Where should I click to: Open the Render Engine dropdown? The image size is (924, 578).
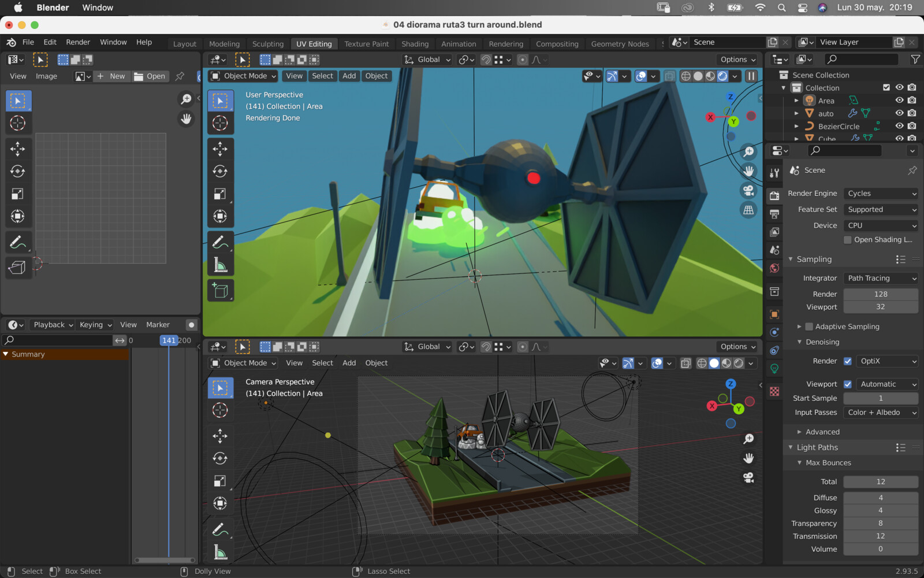click(881, 194)
